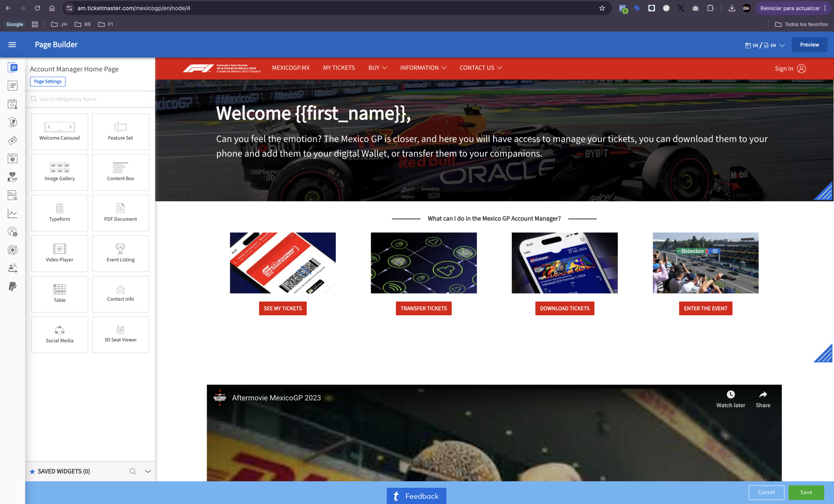834x504 pixels.
Task: Click the shopping cart sidebar icon
Action: pyautogui.click(x=12, y=122)
